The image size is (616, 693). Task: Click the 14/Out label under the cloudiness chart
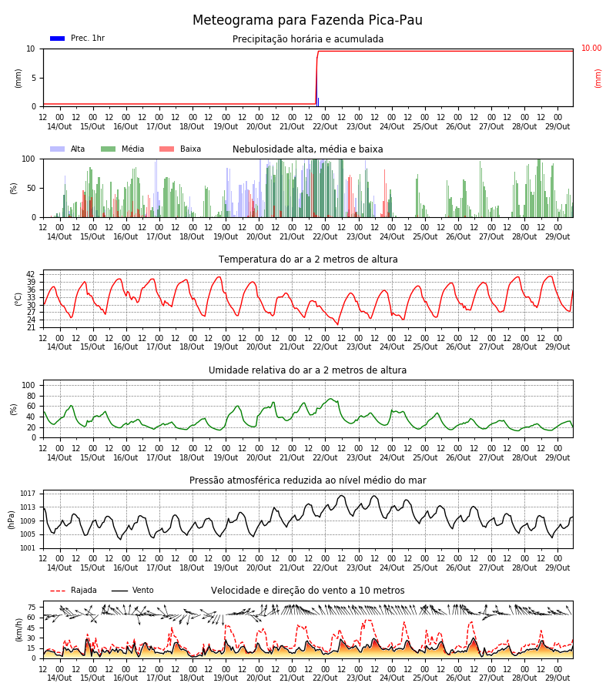point(59,236)
